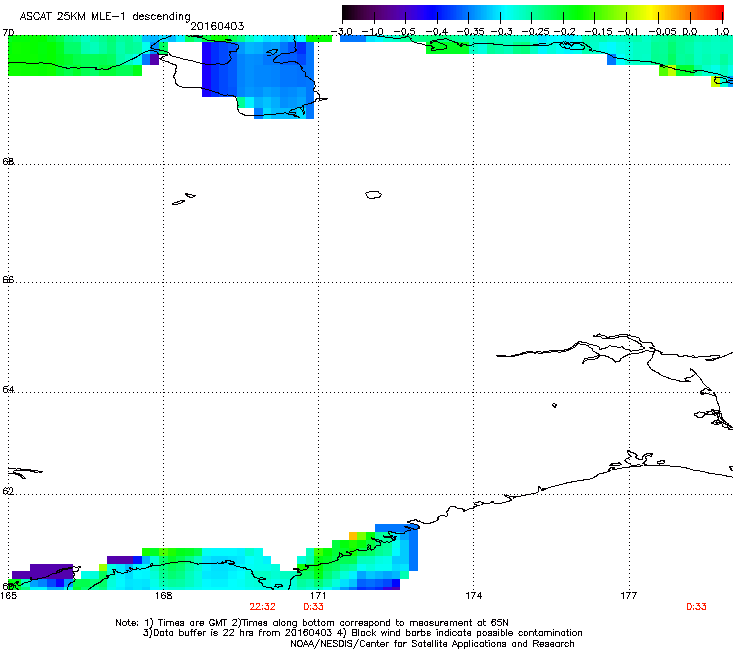Click the red time label '0:33' near 171
Screen dimensions: 740x650
coord(313,607)
